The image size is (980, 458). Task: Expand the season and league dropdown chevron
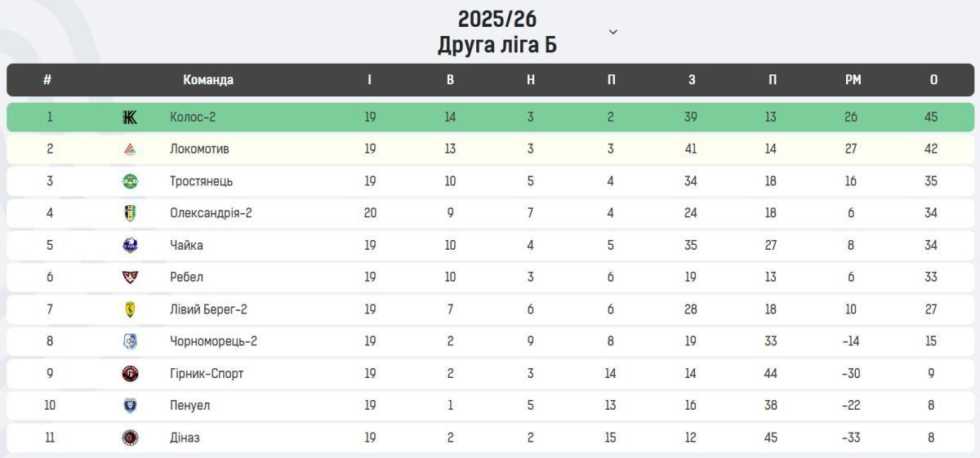tap(613, 32)
